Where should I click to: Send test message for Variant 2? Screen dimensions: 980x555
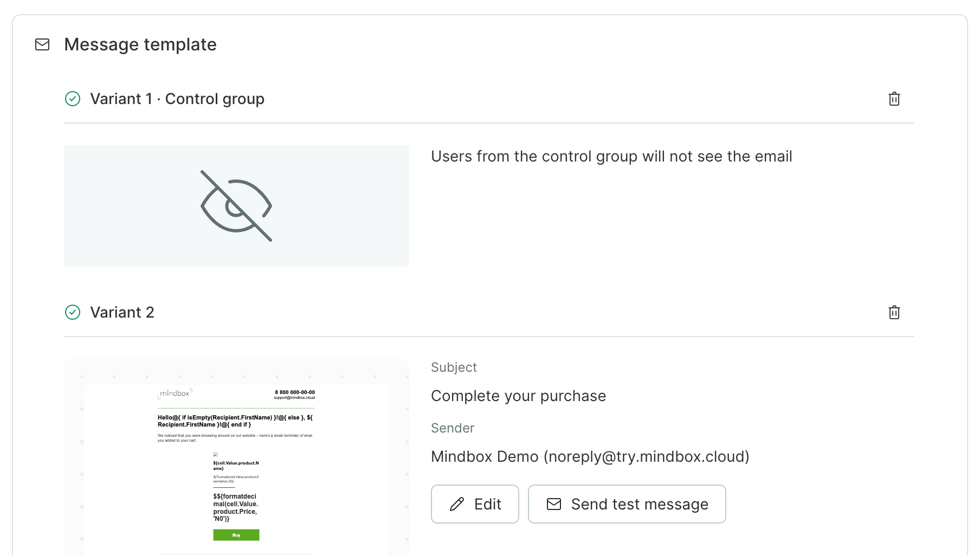627,504
